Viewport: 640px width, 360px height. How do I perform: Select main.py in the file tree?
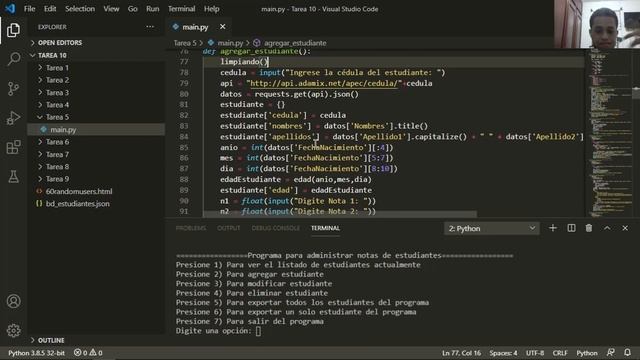[x=63, y=130]
